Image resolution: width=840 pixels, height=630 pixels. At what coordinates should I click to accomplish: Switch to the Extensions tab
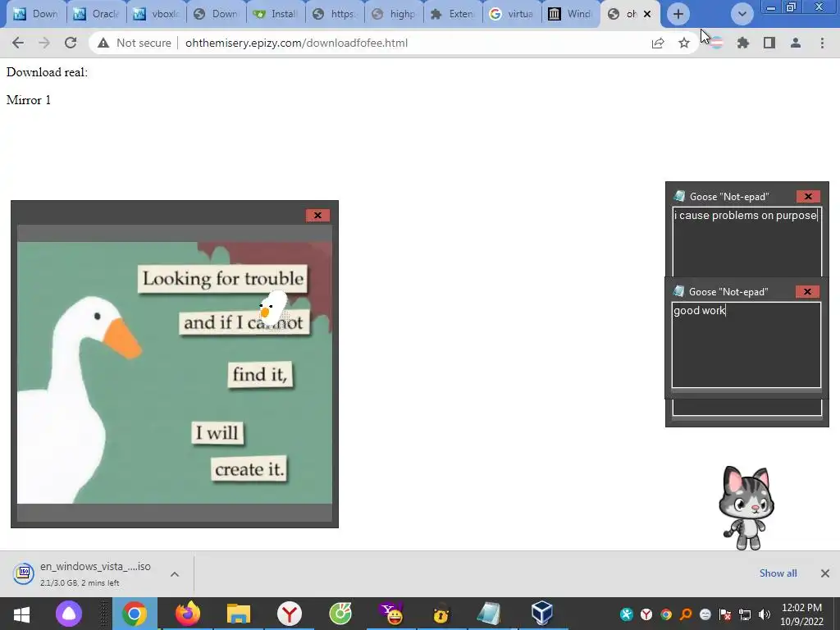(453, 14)
